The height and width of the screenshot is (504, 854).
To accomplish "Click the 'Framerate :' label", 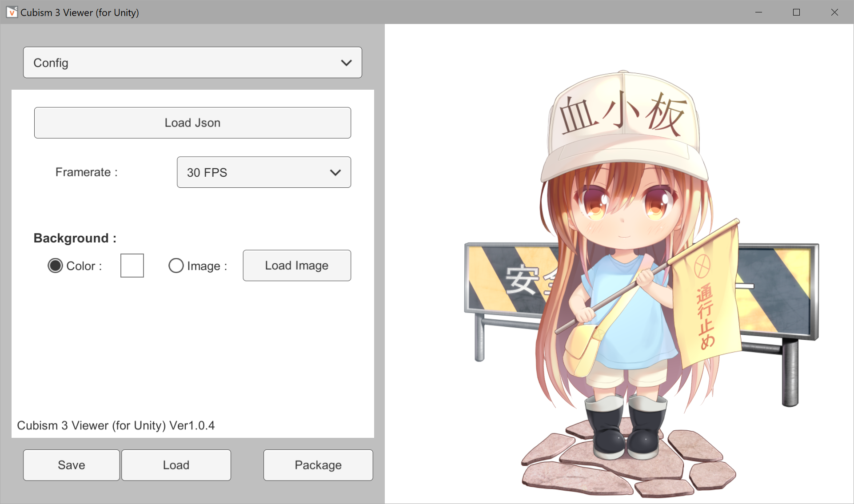I will [87, 172].
